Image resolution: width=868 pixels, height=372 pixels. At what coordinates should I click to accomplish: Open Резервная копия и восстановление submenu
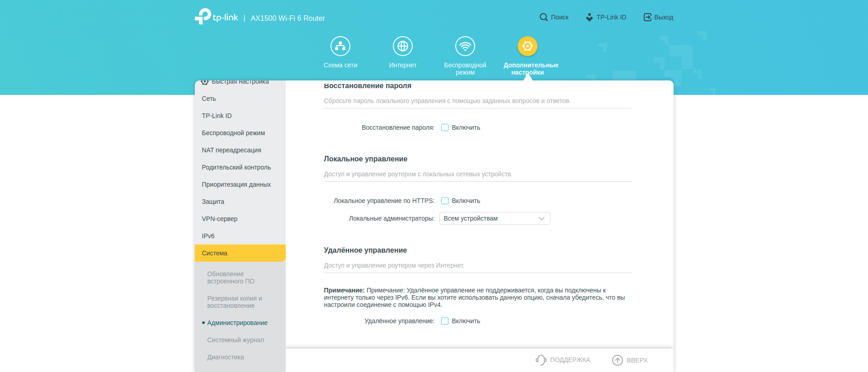coord(235,302)
